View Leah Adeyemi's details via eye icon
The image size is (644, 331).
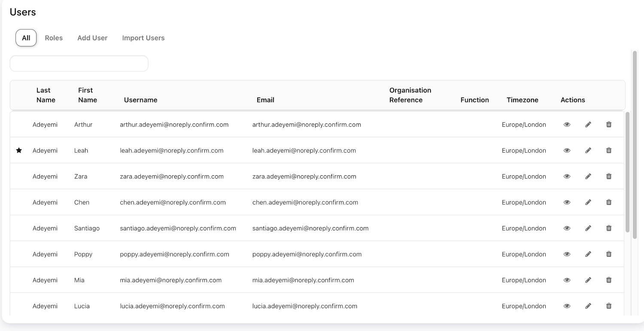[567, 150]
